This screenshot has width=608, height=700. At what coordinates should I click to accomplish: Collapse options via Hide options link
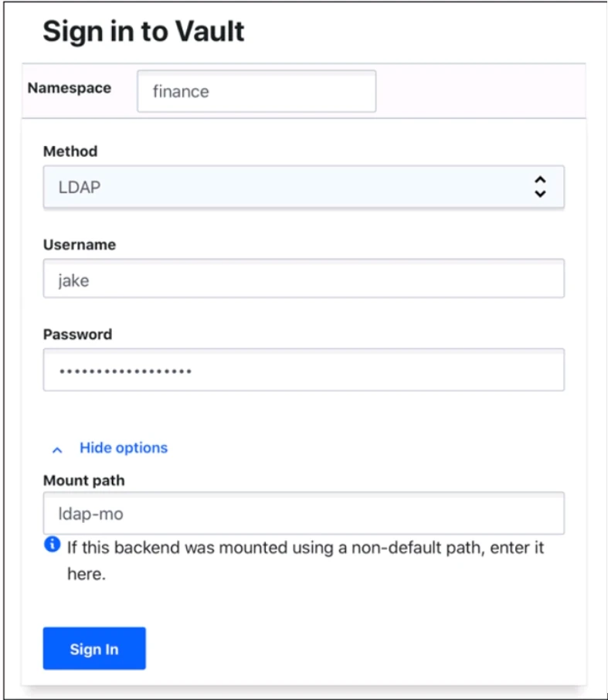[124, 448]
